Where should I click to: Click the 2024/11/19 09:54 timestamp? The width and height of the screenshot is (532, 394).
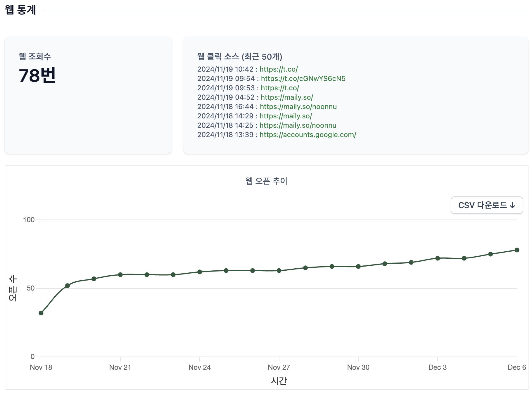[226, 79]
